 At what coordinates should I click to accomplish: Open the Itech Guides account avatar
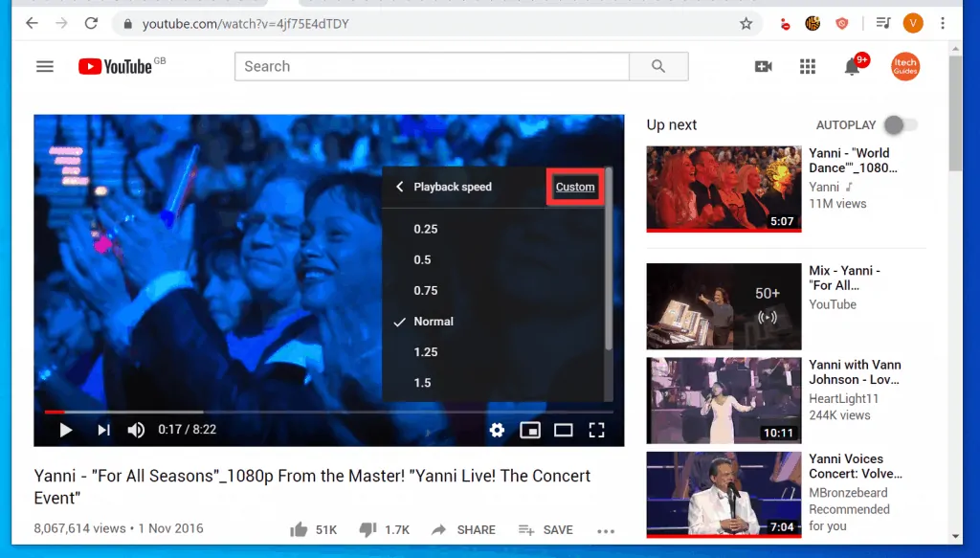coord(905,66)
